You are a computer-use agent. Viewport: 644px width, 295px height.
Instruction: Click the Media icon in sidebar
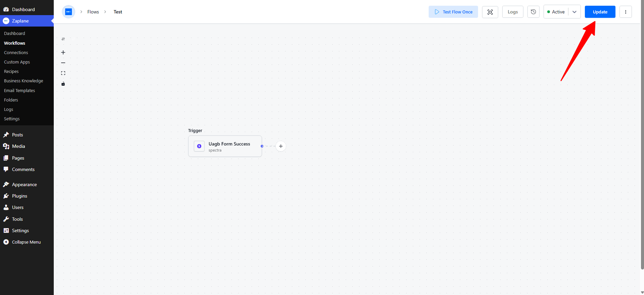(6, 146)
